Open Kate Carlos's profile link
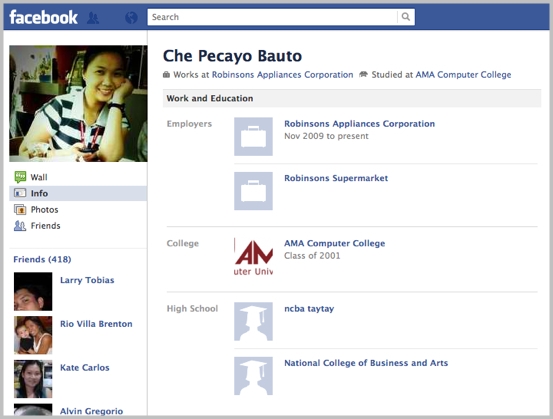Screen dimensions: 553x419 [x=85, y=368]
